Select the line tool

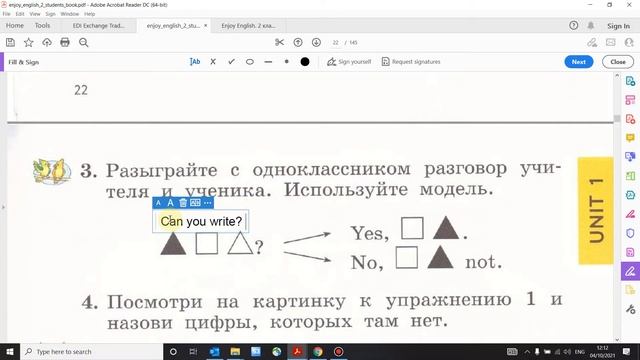[268, 62]
